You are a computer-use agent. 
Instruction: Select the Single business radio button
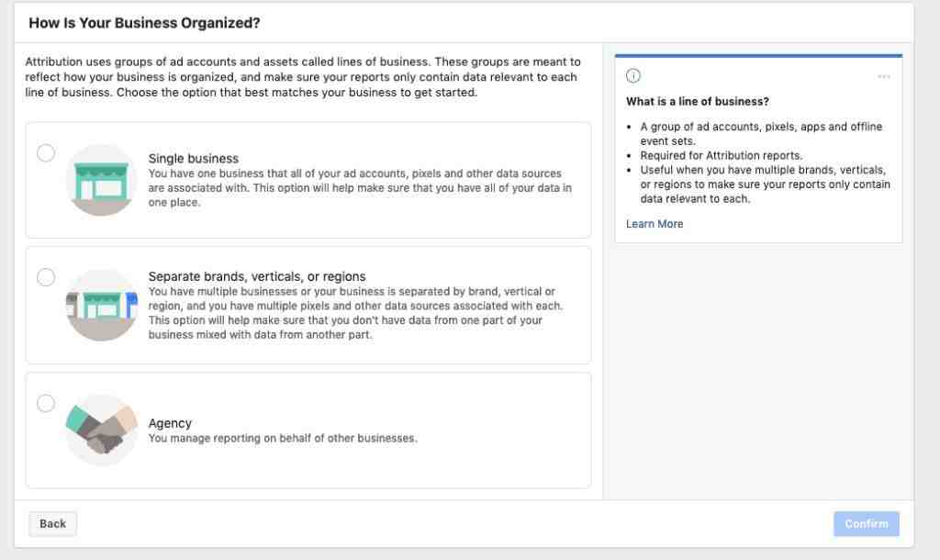(x=46, y=153)
